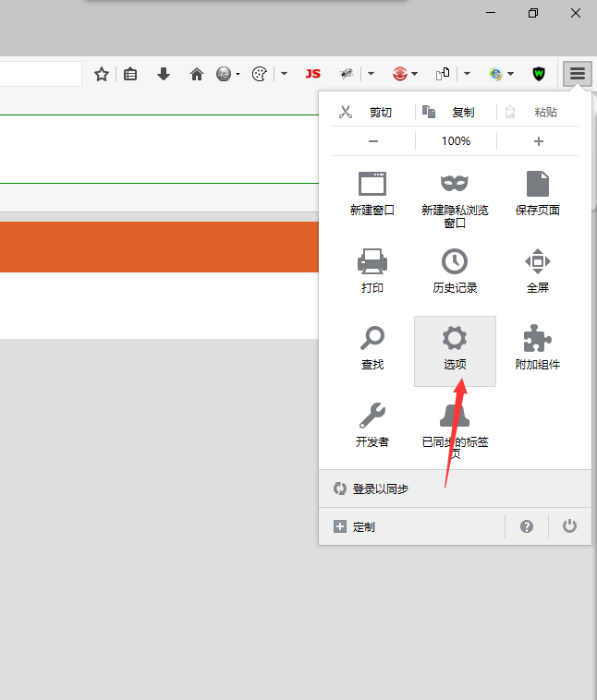Click 复制 (copy) in menu panel
Viewport: 597px width, 700px height.
[x=456, y=112]
